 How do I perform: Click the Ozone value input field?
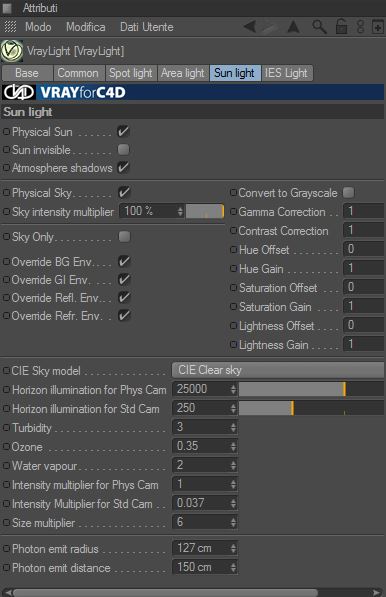point(201,446)
